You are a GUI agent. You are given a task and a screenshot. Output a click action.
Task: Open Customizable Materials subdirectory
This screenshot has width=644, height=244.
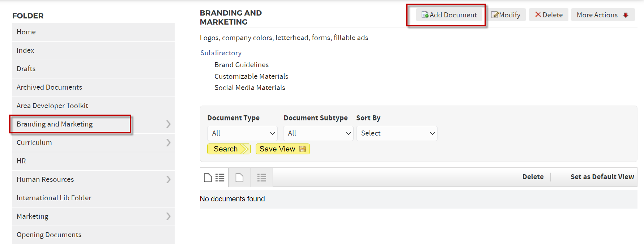251,77
